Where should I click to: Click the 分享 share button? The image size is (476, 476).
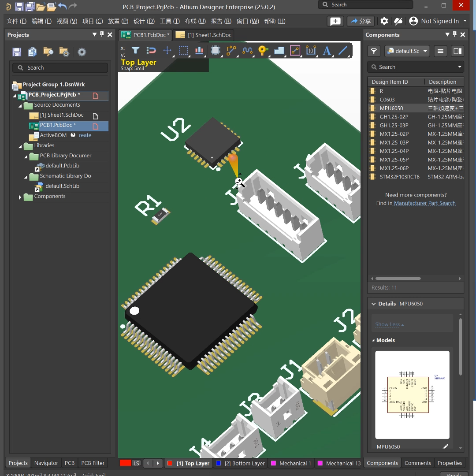click(361, 21)
